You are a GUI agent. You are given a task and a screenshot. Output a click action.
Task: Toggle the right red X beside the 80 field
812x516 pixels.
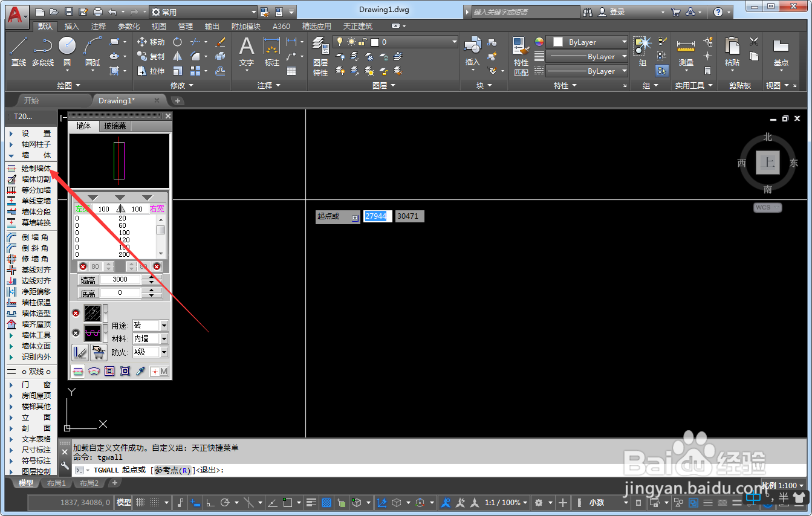pyautogui.click(x=157, y=266)
